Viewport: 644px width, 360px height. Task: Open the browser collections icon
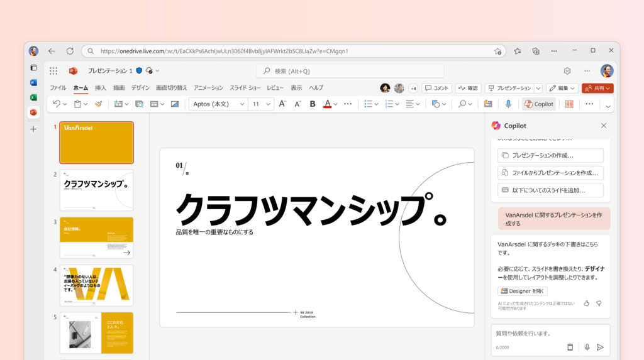click(536, 51)
